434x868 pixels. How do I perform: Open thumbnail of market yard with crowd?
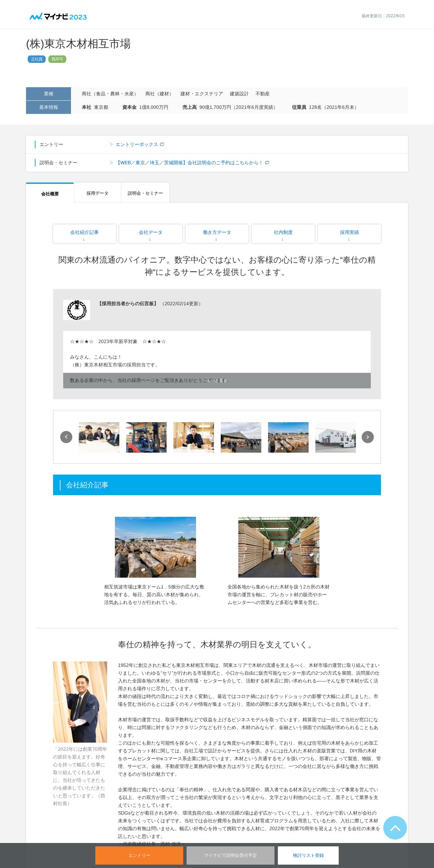click(x=241, y=437)
